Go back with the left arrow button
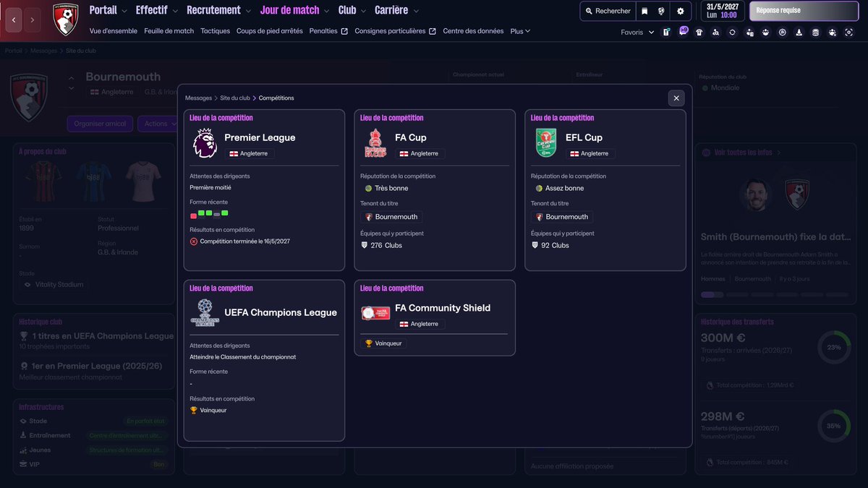 pyautogui.click(x=14, y=20)
